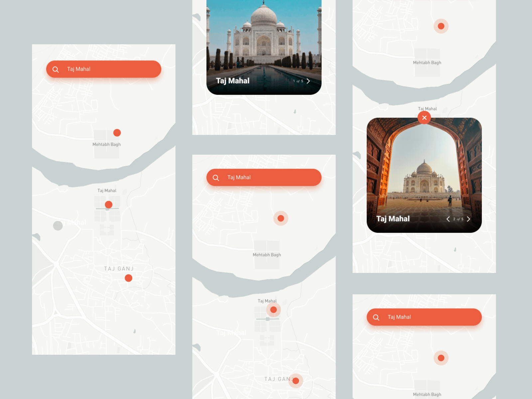Select the TAJ GANJ district label
Viewport: 532px width, 399px height.
tap(119, 268)
